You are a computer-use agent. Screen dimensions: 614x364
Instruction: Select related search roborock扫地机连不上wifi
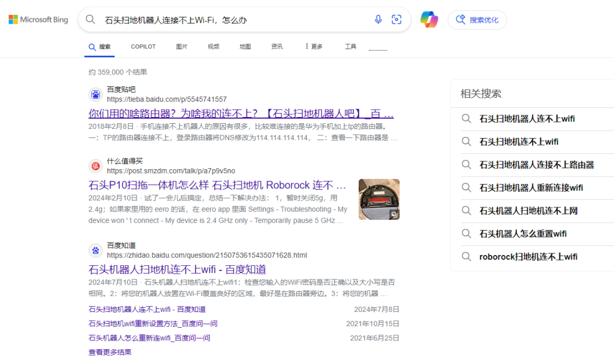coord(528,257)
